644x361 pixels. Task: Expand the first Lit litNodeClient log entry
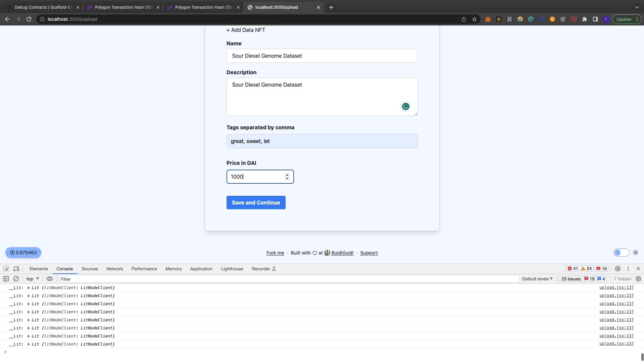pyautogui.click(x=29, y=288)
